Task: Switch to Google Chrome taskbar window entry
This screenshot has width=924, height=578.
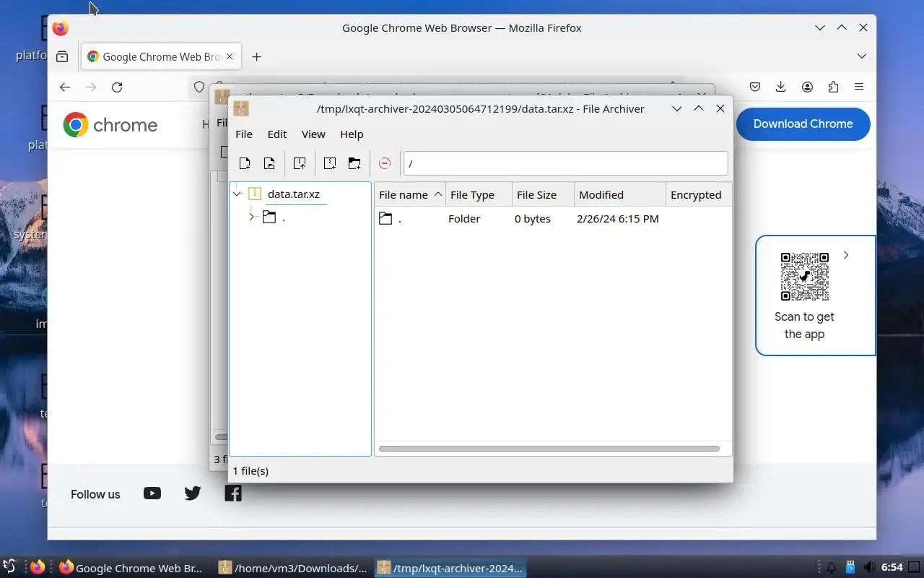Action: point(131,568)
